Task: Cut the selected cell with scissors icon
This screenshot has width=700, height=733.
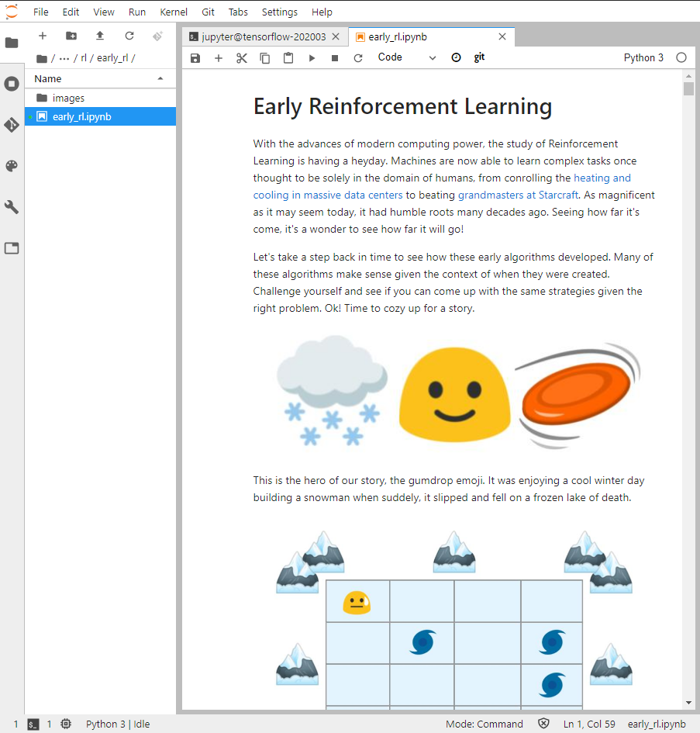Action: [242, 58]
